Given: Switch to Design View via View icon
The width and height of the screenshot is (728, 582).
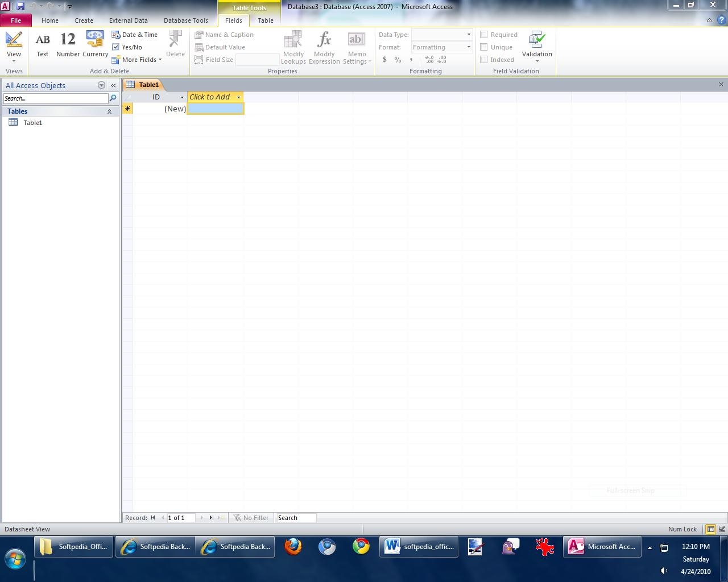Looking at the screenshot, I should (x=14, y=41).
